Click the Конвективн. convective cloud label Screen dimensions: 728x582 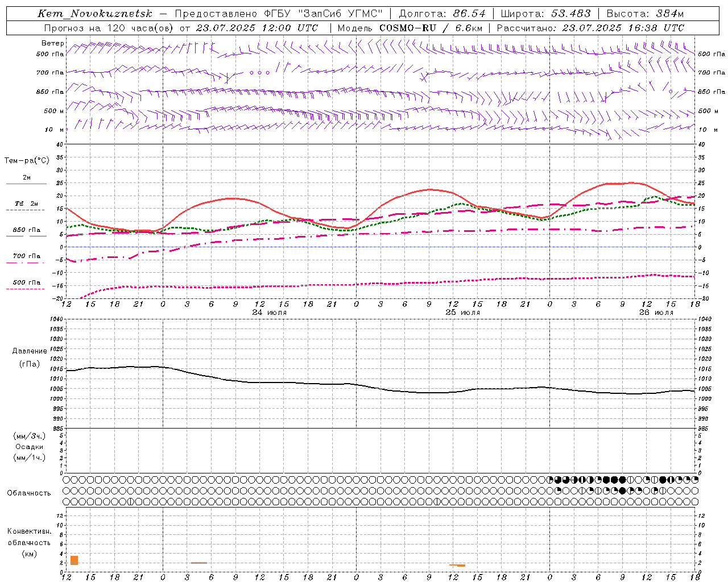(x=29, y=531)
